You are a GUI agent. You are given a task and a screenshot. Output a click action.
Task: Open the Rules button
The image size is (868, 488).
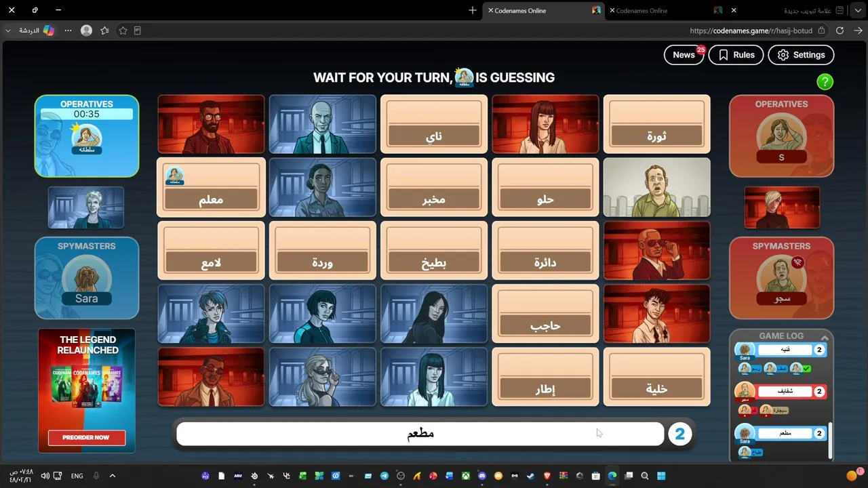pos(736,55)
